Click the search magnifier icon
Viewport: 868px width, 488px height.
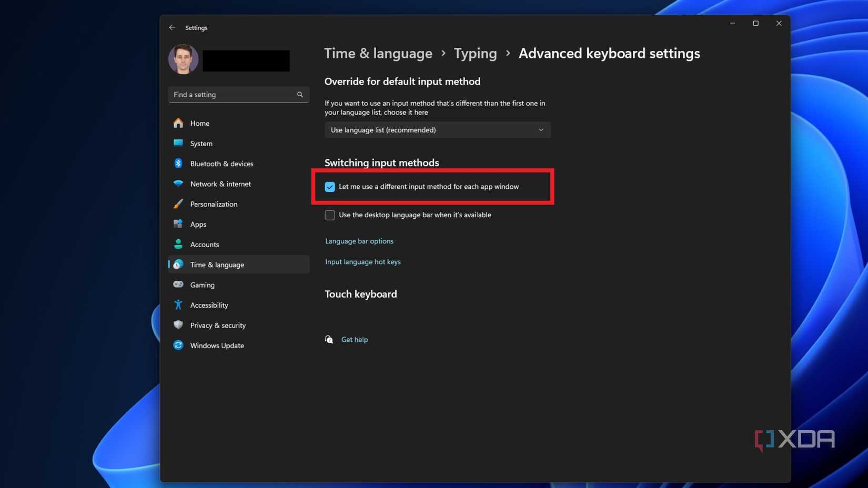pyautogui.click(x=300, y=95)
